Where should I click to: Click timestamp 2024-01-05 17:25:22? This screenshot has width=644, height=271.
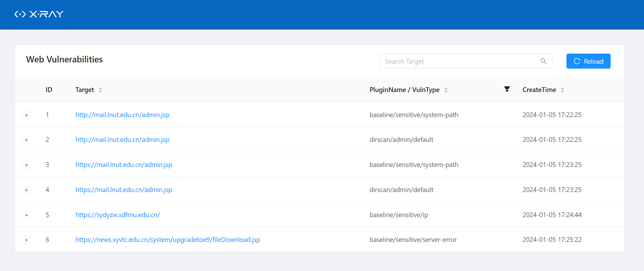click(x=552, y=240)
